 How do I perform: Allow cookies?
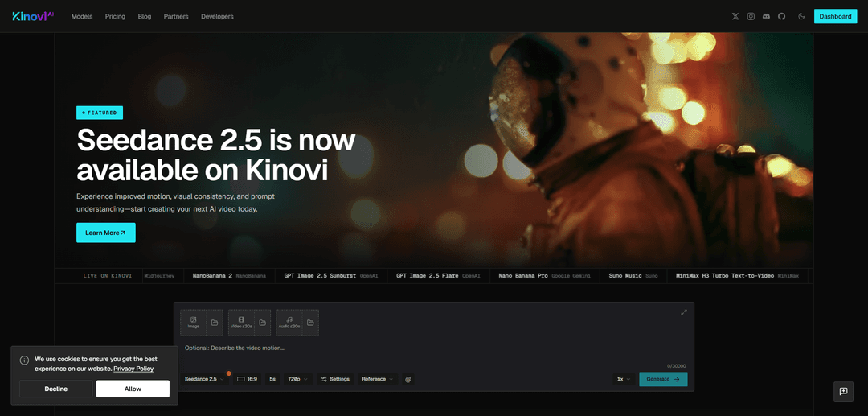(133, 389)
